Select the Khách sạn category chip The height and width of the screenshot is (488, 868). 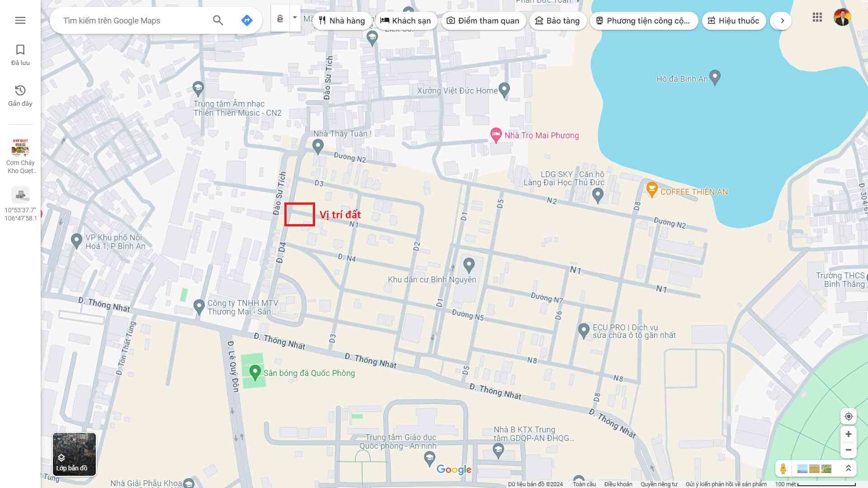click(x=406, y=21)
